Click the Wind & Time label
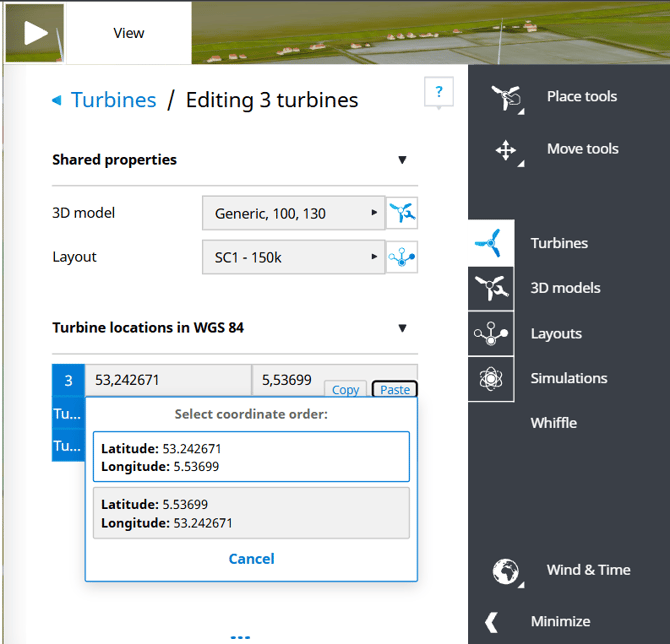Image resolution: width=670 pixels, height=644 pixels. [x=588, y=570]
